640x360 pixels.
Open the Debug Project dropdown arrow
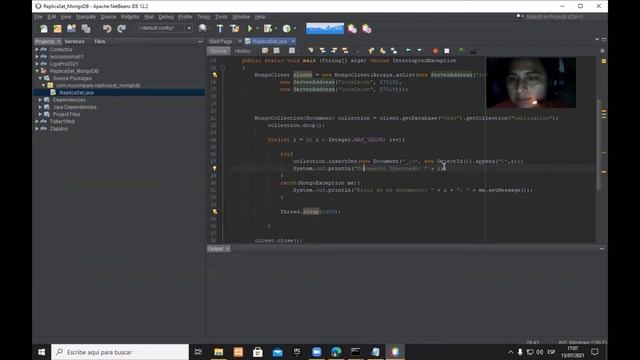276,29
